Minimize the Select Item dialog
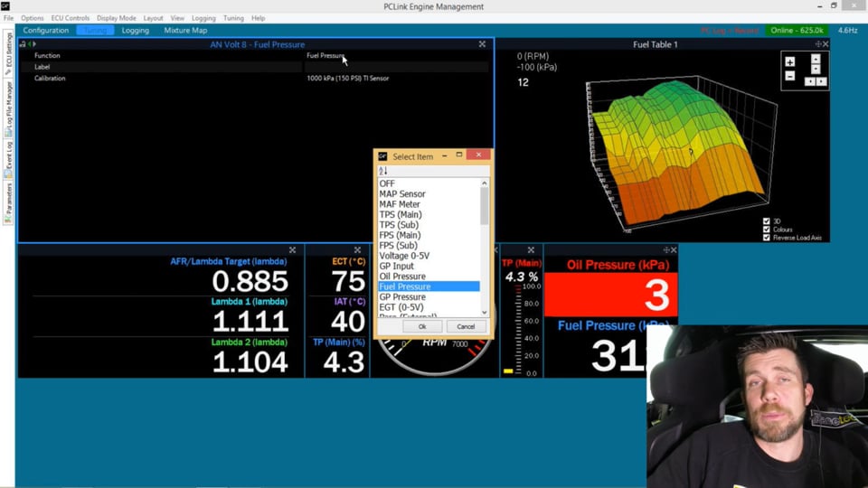 (445, 156)
